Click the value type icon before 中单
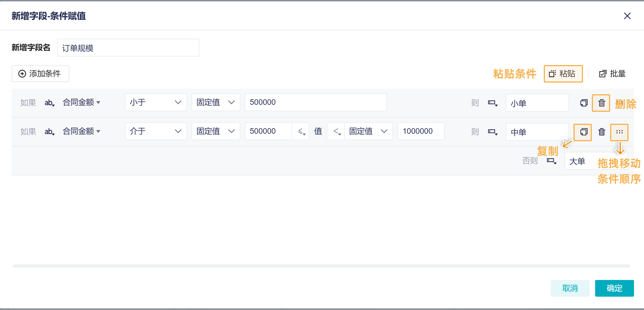The image size is (644, 310). click(x=493, y=132)
